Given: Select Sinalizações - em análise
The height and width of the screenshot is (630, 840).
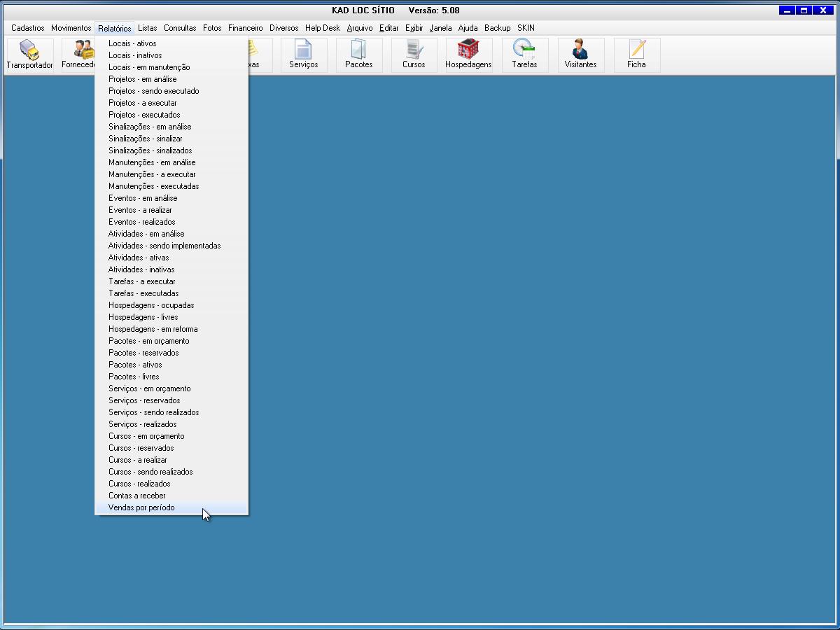Looking at the screenshot, I should (171, 127).
